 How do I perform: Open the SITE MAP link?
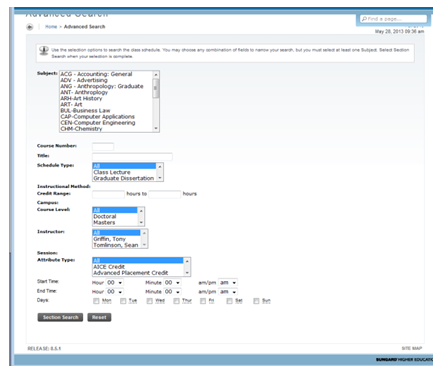coord(412,348)
